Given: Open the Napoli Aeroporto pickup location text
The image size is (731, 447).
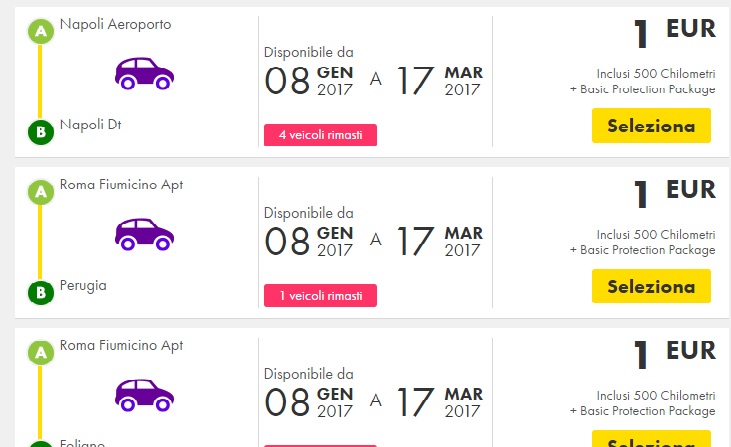Looking at the screenshot, I should [115, 24].
